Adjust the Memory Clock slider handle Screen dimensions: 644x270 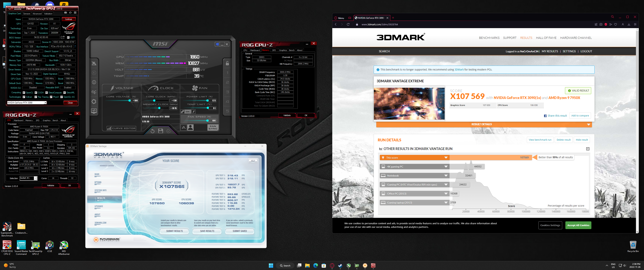[x=159, y=108]
